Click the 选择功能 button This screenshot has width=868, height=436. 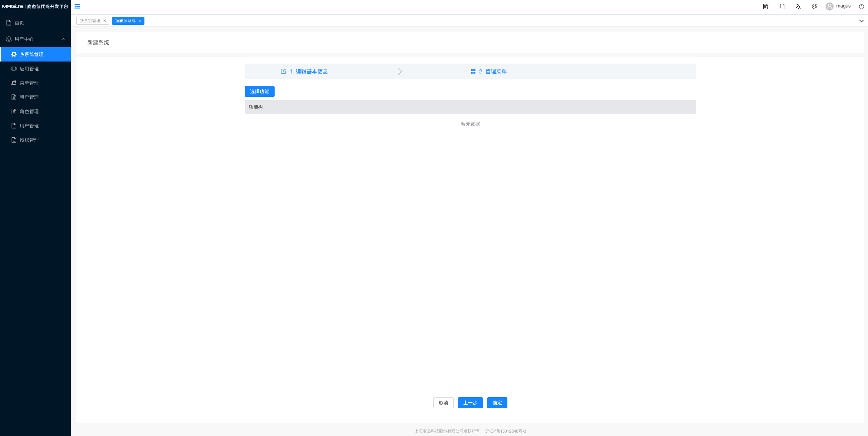pyautogui.click(x=259, y=91)
